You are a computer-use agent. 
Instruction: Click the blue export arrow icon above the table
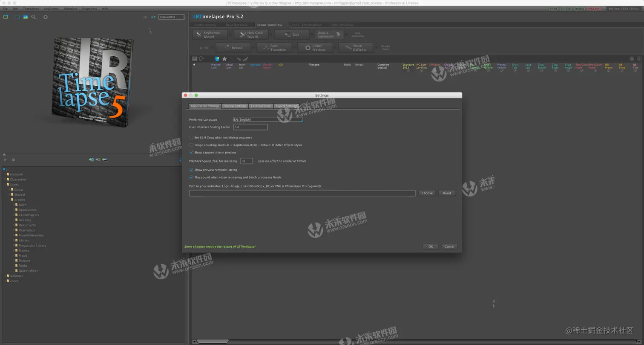coord(217,59)
